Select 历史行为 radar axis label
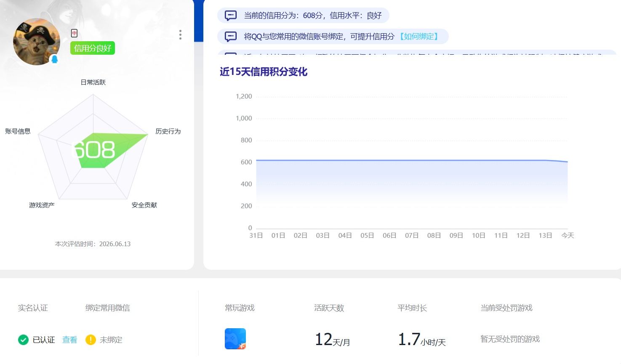 tap(168, 131)
